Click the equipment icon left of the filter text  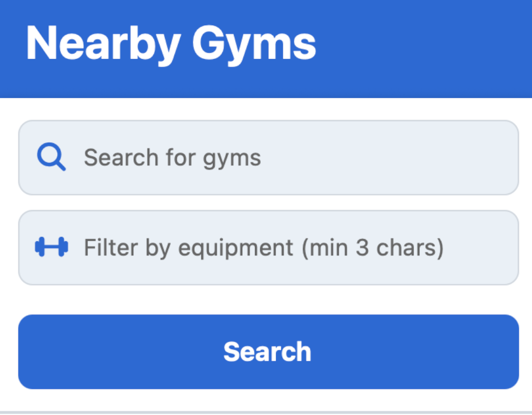pyautogui.click(x=51, y=246)
